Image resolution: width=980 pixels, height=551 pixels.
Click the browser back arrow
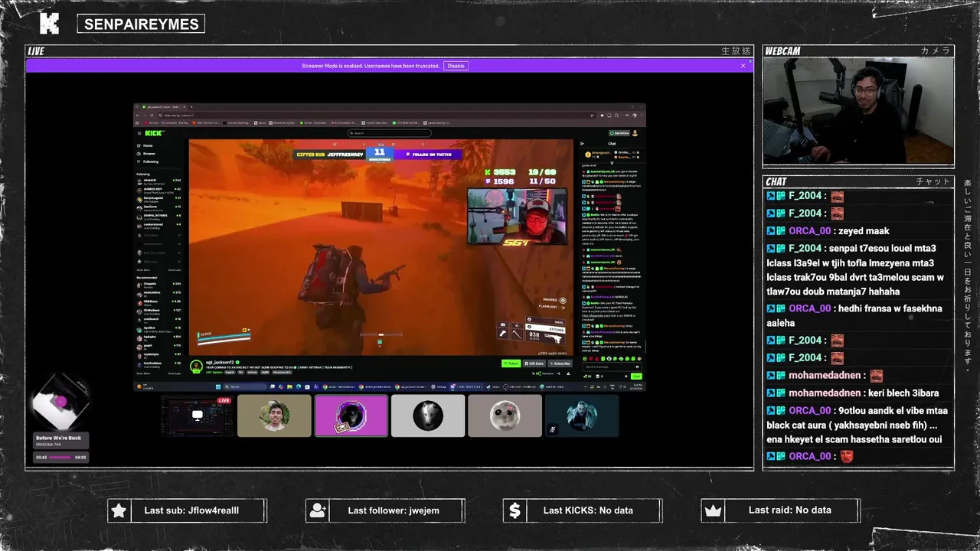point(137,116)
